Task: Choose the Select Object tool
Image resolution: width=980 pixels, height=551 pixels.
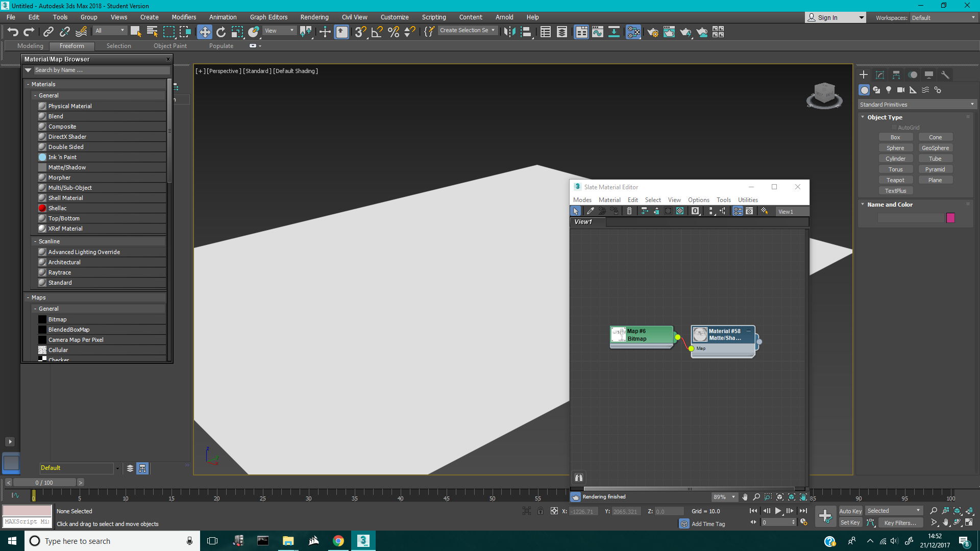Action: (x=136, y=32)
